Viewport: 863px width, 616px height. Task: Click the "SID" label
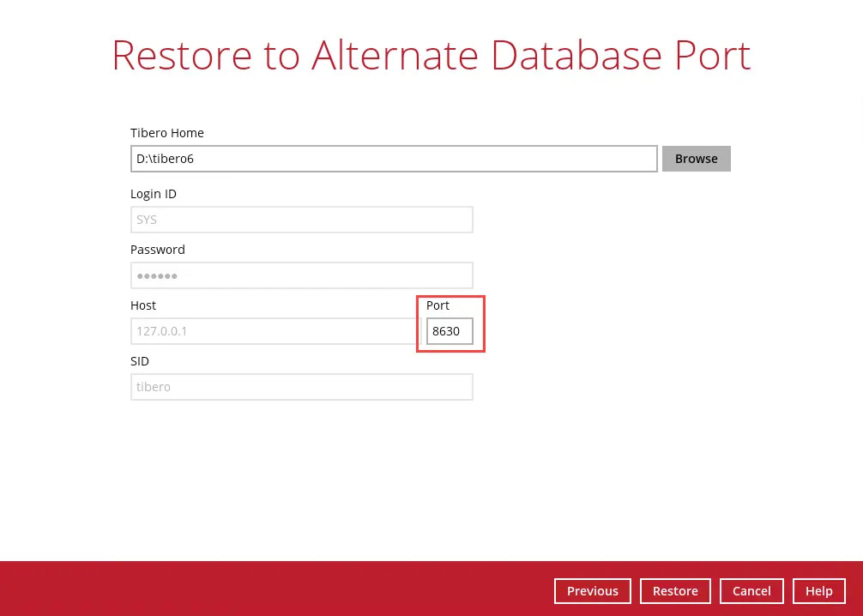[140, 361]
